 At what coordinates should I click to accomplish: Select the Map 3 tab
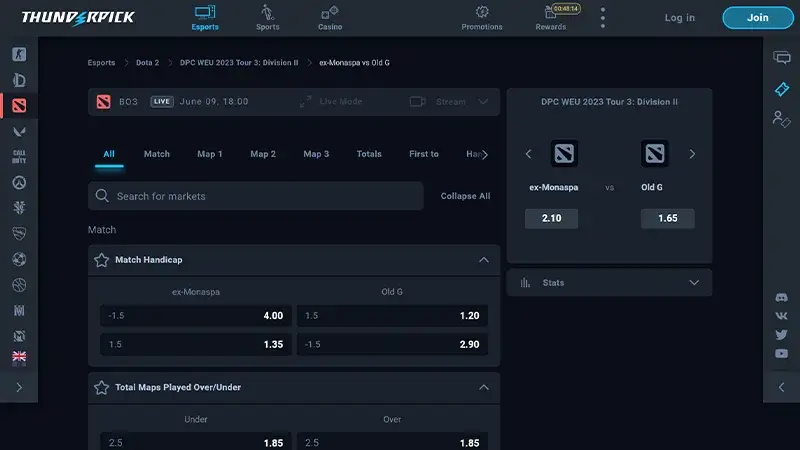click(x=316, y=154)
